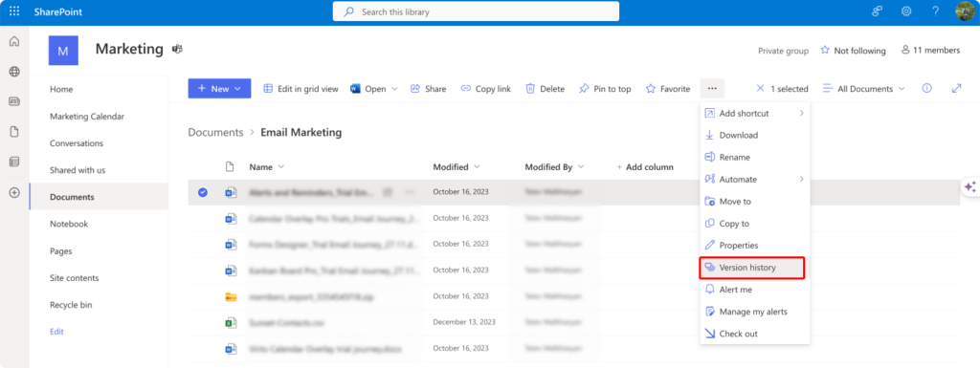Toggle Not following star for site
This screenshot has height=368, width=980.
pos(853,51)
